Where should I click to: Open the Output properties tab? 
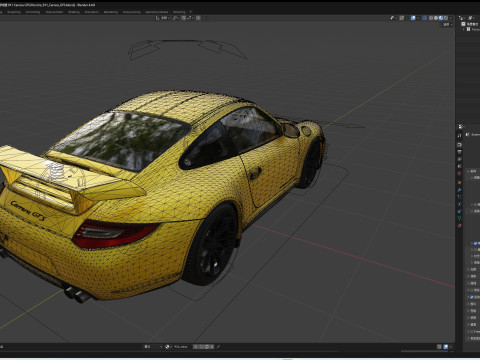click(460, 152)
